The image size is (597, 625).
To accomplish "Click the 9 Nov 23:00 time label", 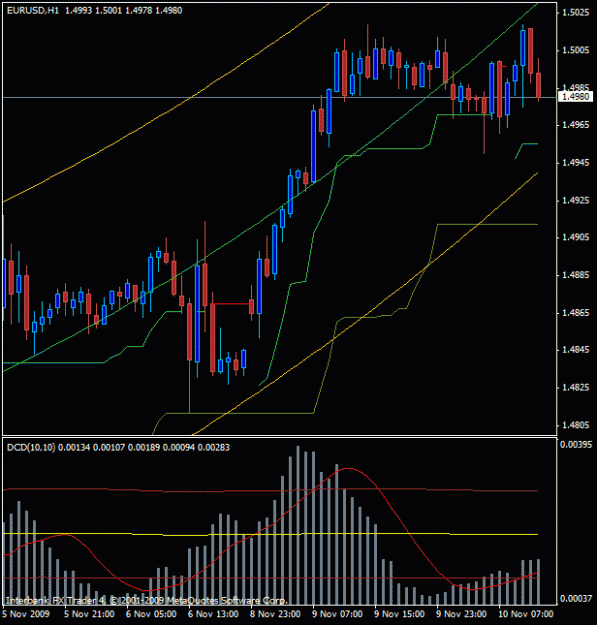I will (x=462, y=614).
